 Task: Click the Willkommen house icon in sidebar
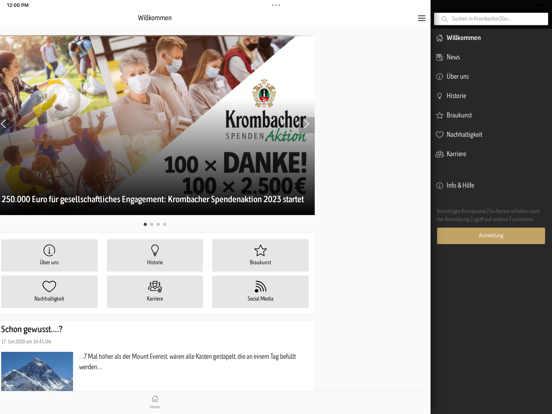pos(439,38)
